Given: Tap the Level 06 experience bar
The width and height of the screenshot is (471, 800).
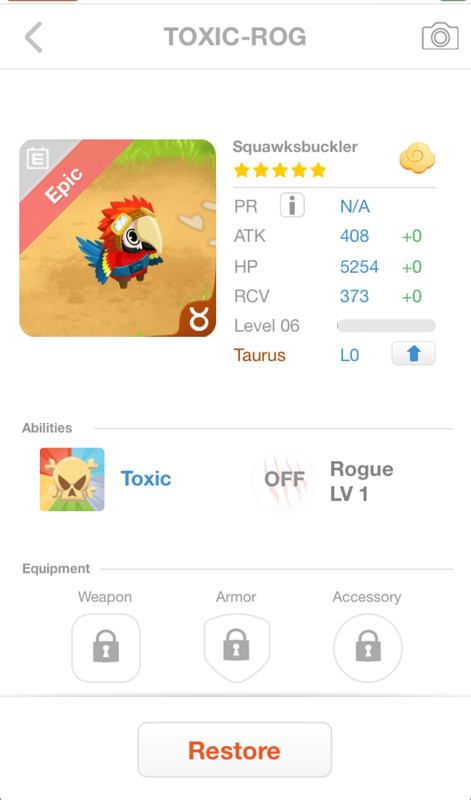Looking at the screenshot, I should tap(386, 326).
